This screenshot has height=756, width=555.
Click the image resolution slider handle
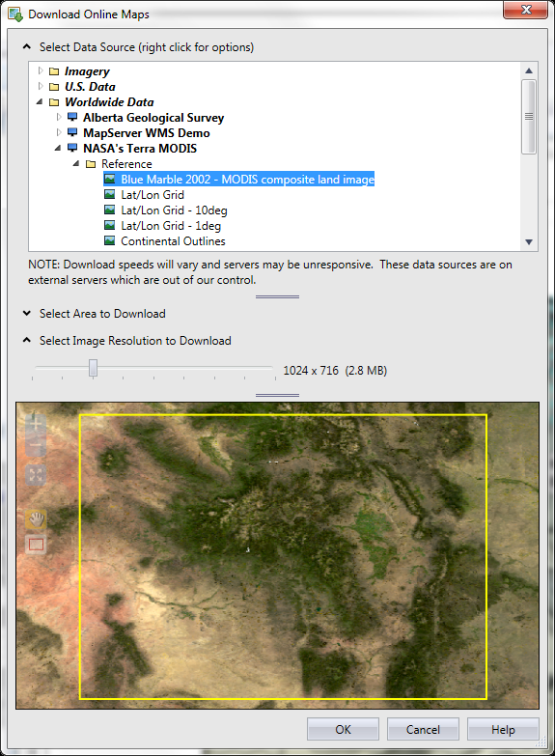pyautogui.click(x=93, y=368)
